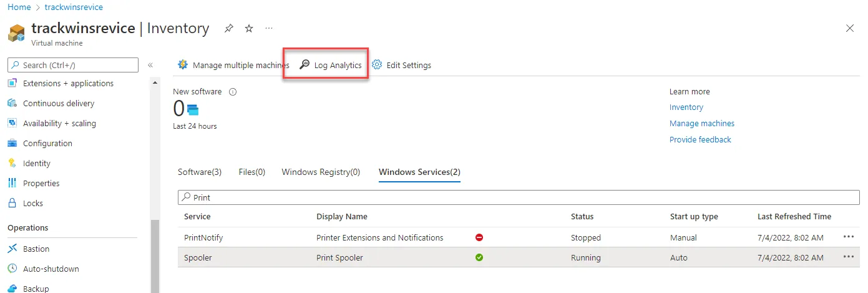Click the Auto-shutdown clock icon
The image size is (868, 293).
point(12,269)
